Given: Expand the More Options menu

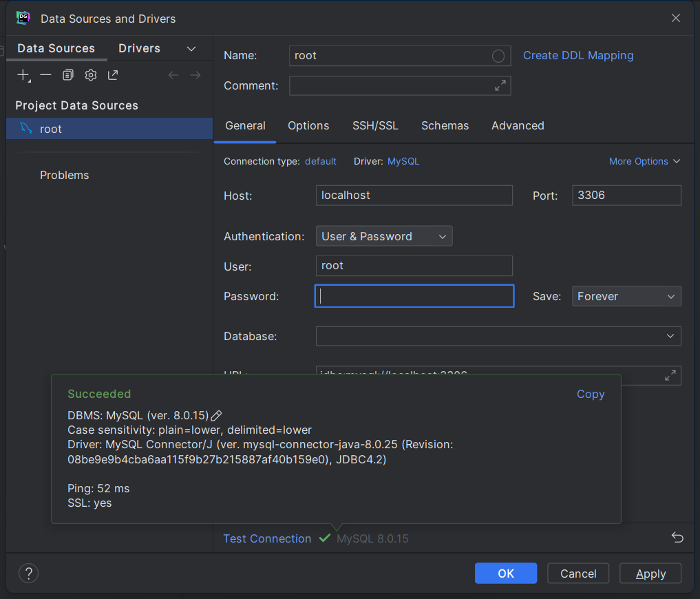Looking at the screenshot, I should point(645,161).
